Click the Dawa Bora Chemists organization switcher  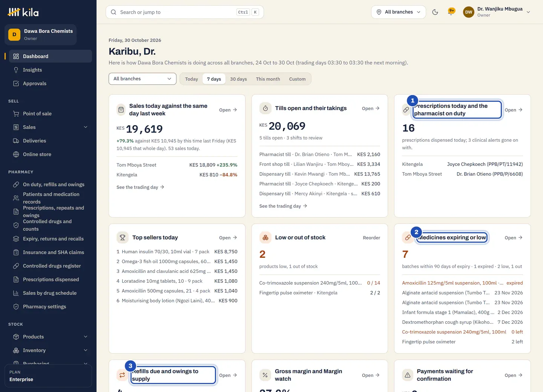click(x=41, y=35)
